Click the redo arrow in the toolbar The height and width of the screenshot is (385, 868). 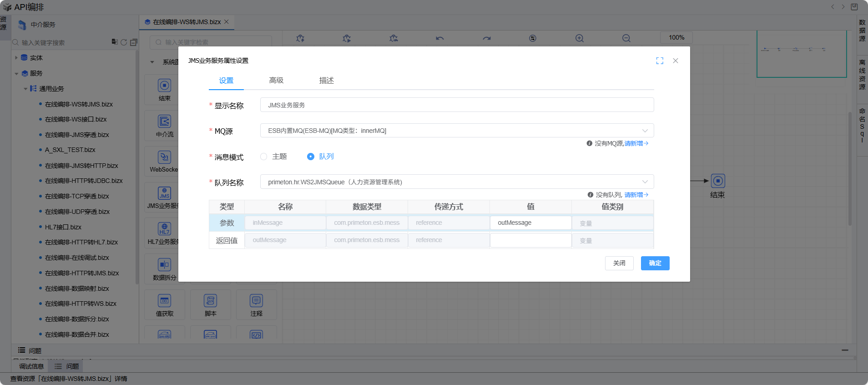(486, 39)
